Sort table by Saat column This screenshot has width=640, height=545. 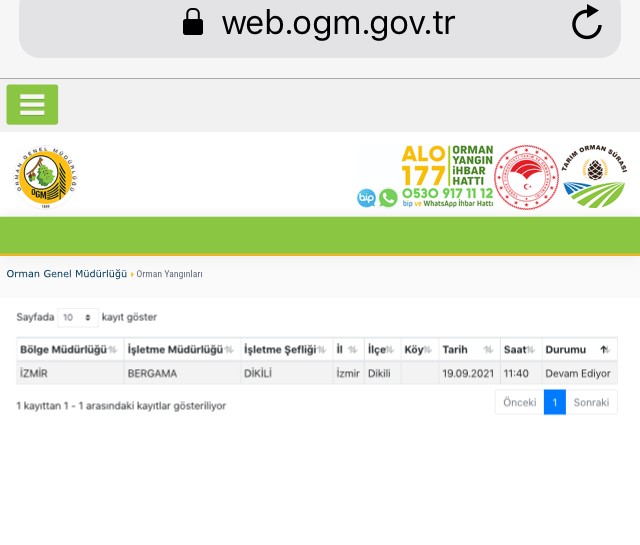(x=519, y=349)
